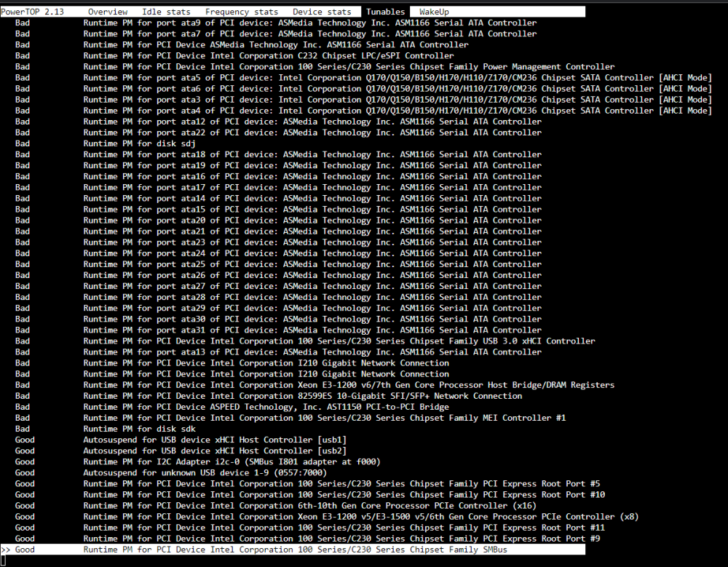This screenshot has width=728, height=567.
Task: Select the port ata12 ASMedia row
Action: click(x=278, y=122)
